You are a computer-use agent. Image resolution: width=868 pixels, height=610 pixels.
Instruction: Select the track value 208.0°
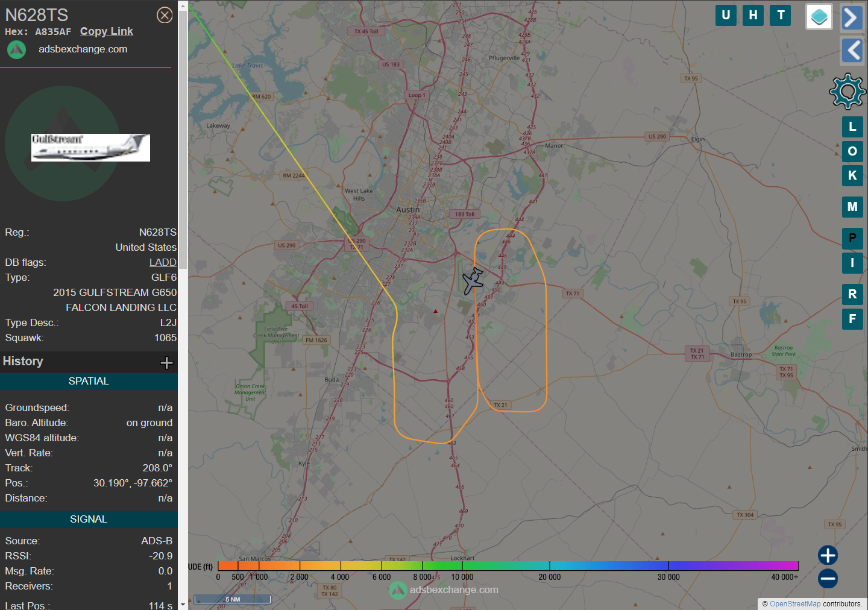(x=157, y=468)
